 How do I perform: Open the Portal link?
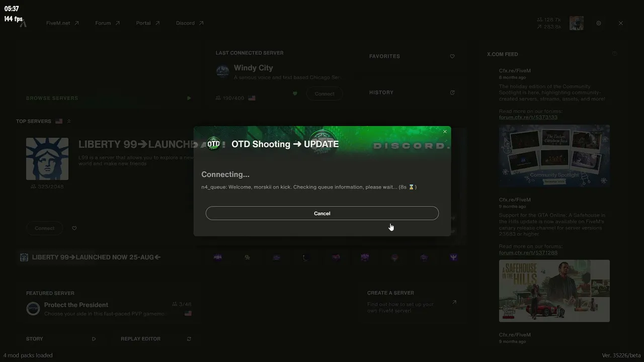147,23
